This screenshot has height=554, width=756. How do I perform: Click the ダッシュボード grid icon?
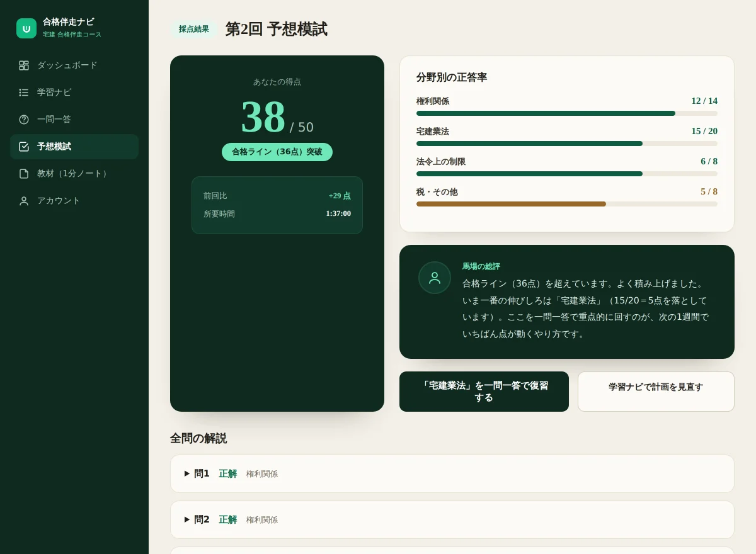pos(24,65)
